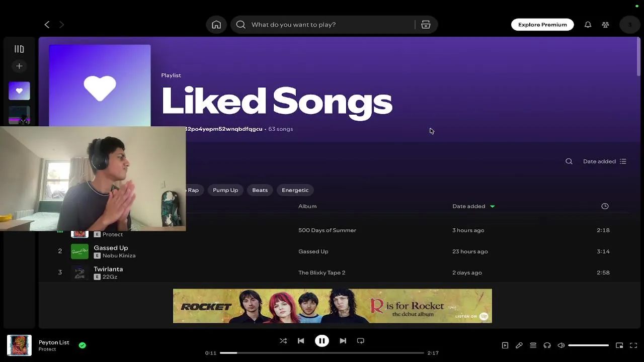
Task: Skip to the next track
Action: (x=343, y=341)
